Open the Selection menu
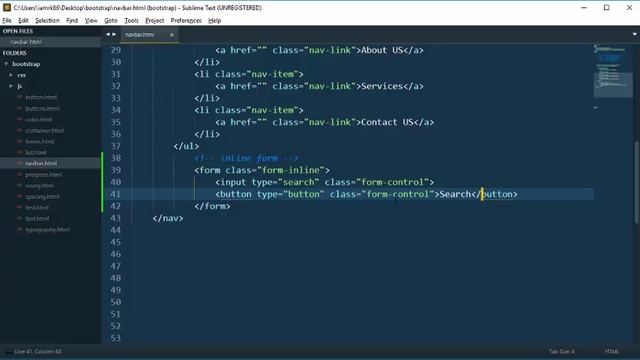Viewport: 640px width, 360px height. [x=47, y=20]
